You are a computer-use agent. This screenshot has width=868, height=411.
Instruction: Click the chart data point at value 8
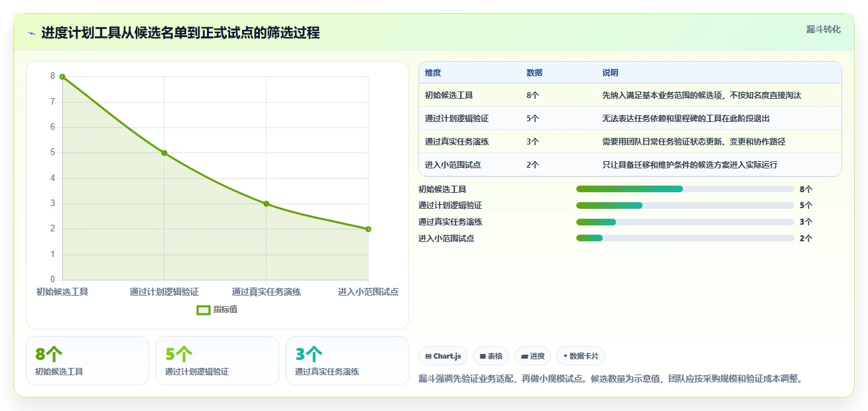click(x=62, y=77)
